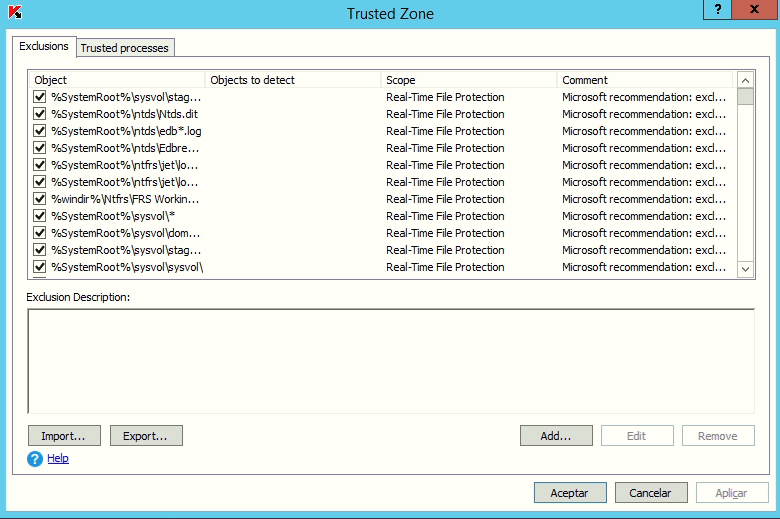Sort by the Object column header
This screenshot has width=780, height=519.
117,80
